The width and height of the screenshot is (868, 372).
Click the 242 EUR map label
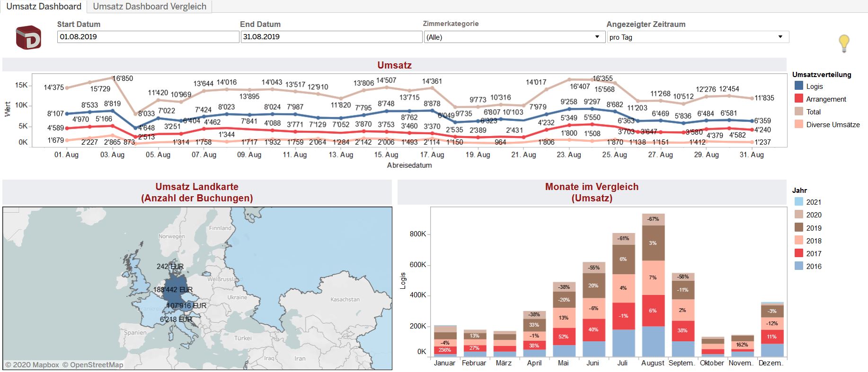170,267
